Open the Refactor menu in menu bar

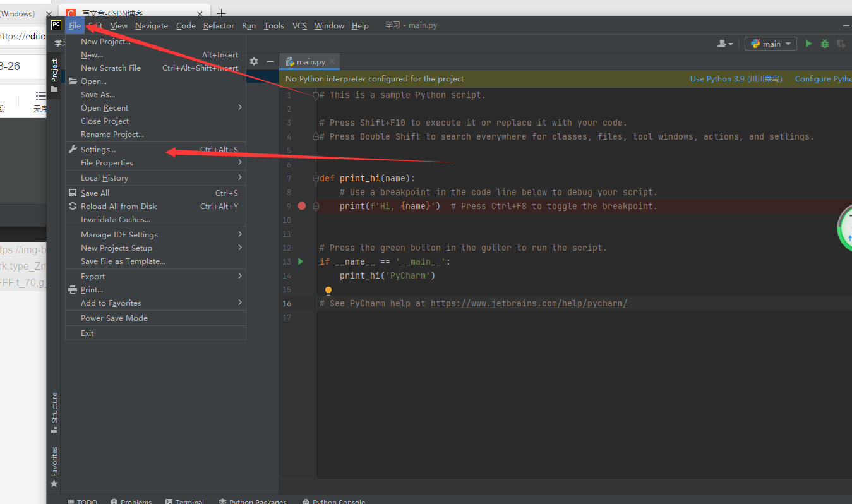219,26
